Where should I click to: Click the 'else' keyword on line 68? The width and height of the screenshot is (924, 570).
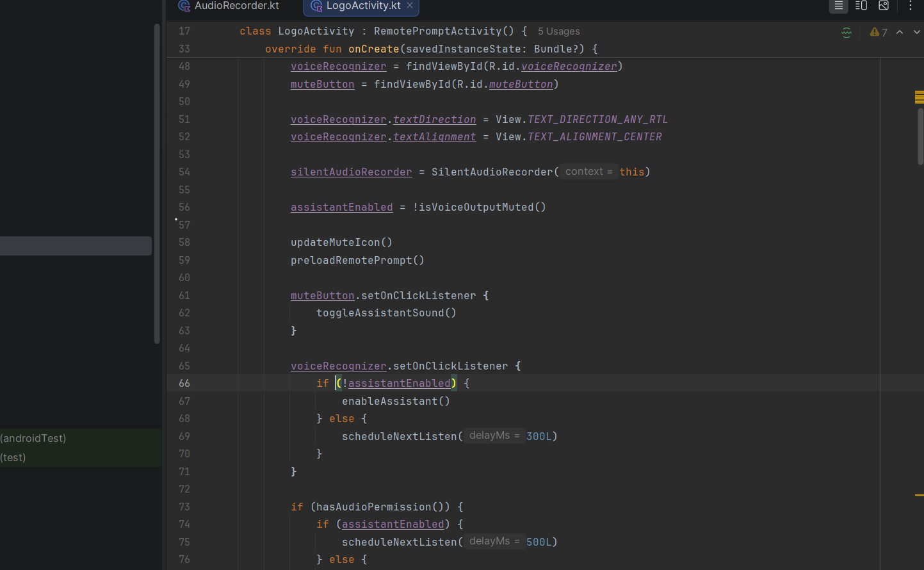pos(342,418)
